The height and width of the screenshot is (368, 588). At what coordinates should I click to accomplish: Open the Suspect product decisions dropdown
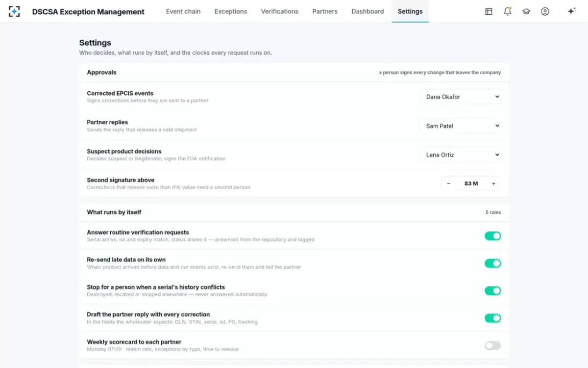(x=461, y=155)
